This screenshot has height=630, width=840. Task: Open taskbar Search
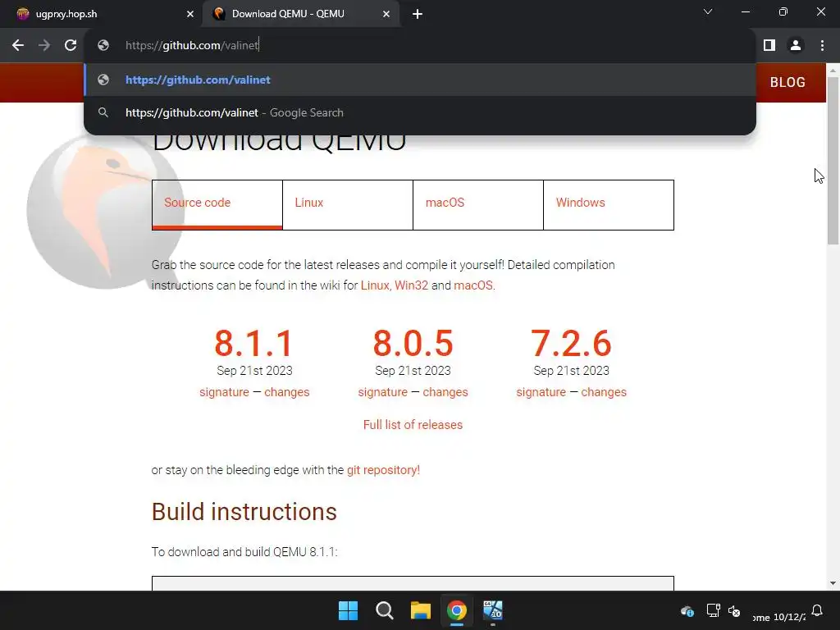(385, 610)
